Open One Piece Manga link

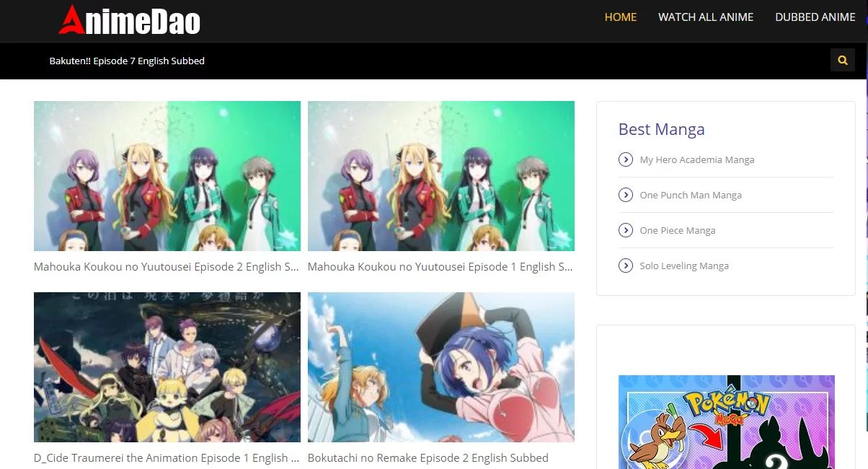coord(678,230)
